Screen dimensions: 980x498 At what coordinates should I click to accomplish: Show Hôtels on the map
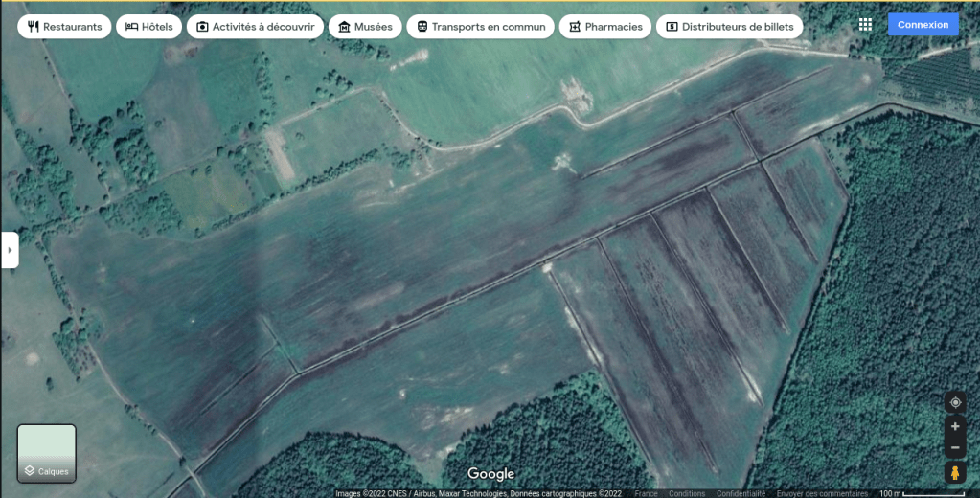pyautogui.click(x=148, y=27)
